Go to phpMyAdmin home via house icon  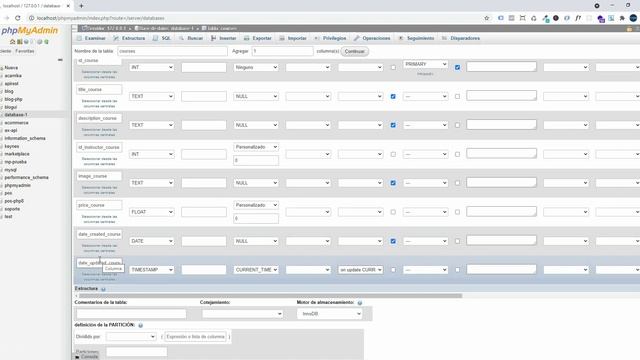(x=12, y=42)
